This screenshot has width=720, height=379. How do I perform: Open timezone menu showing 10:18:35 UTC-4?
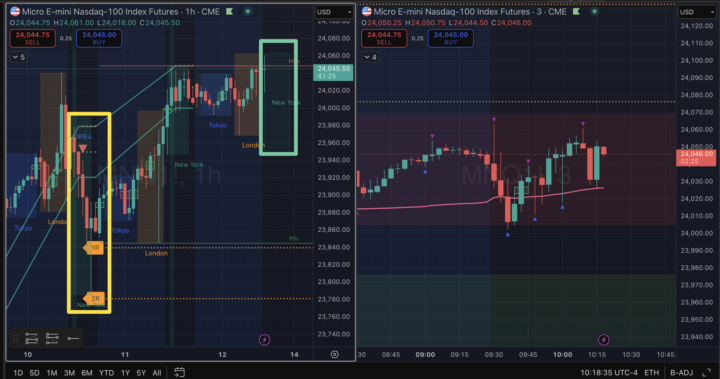[x=609, y=373]
